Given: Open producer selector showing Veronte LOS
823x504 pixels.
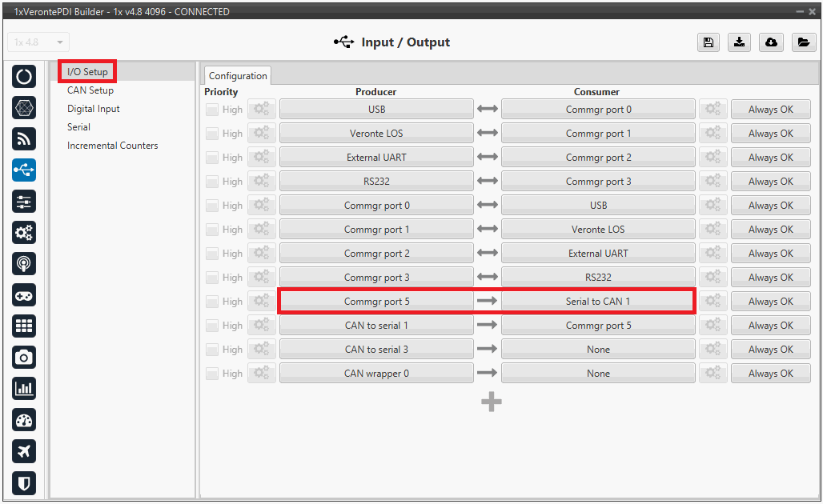Looking at the screenshot, I should 376,134.
